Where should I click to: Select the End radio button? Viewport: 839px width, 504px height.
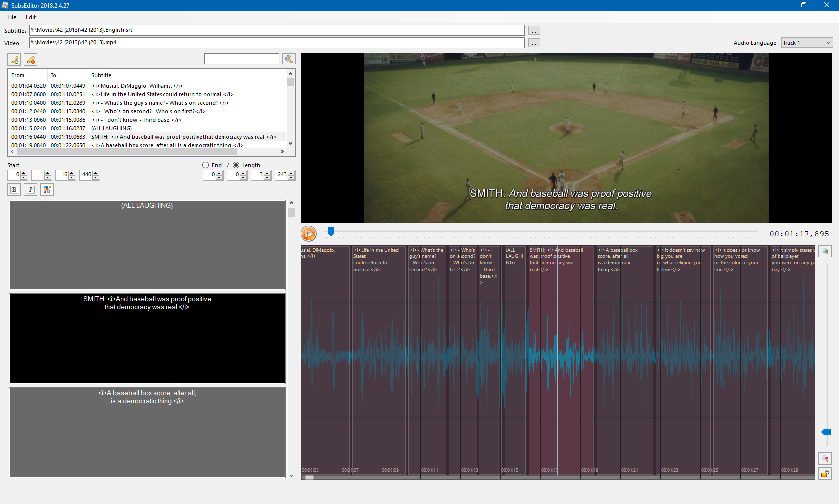click(x=205, y=165)
